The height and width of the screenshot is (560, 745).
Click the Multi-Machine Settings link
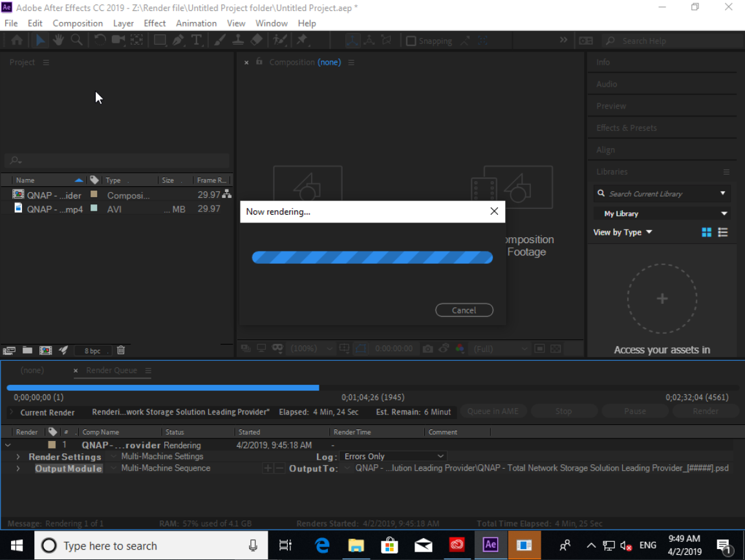(162, 457)
